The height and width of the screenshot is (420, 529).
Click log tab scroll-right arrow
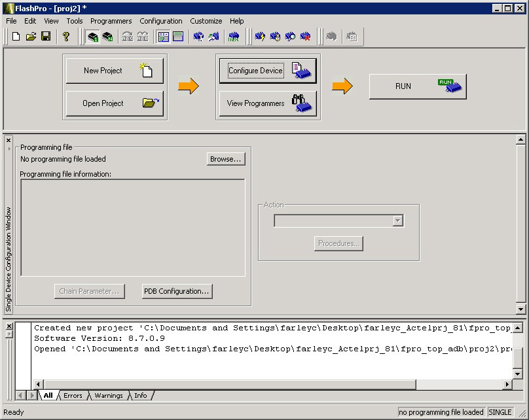click(x=32, y=395)
